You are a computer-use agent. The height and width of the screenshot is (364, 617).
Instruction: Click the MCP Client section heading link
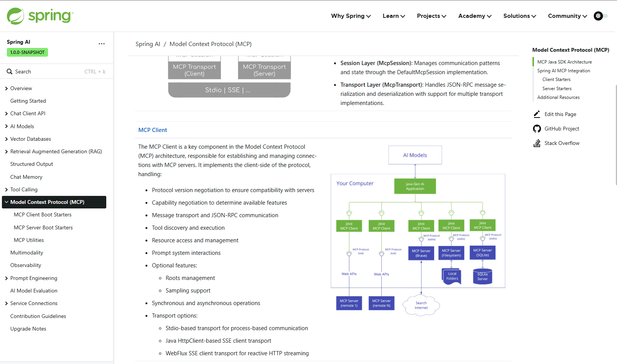click(153, 130)
